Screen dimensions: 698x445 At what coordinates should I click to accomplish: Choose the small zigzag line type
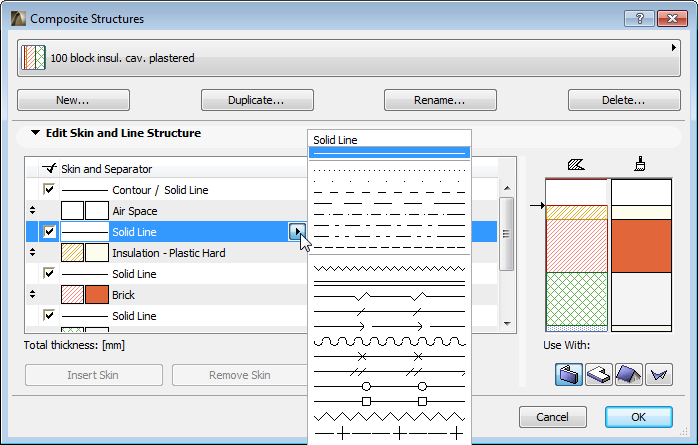pyautogui.click(x=390, y=268)
